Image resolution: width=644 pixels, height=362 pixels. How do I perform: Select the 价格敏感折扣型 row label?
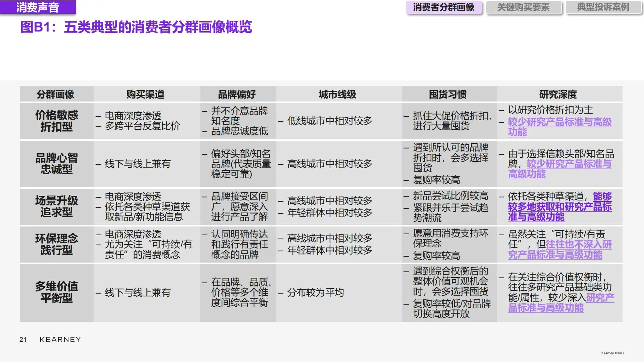click(x=56, y=121)
